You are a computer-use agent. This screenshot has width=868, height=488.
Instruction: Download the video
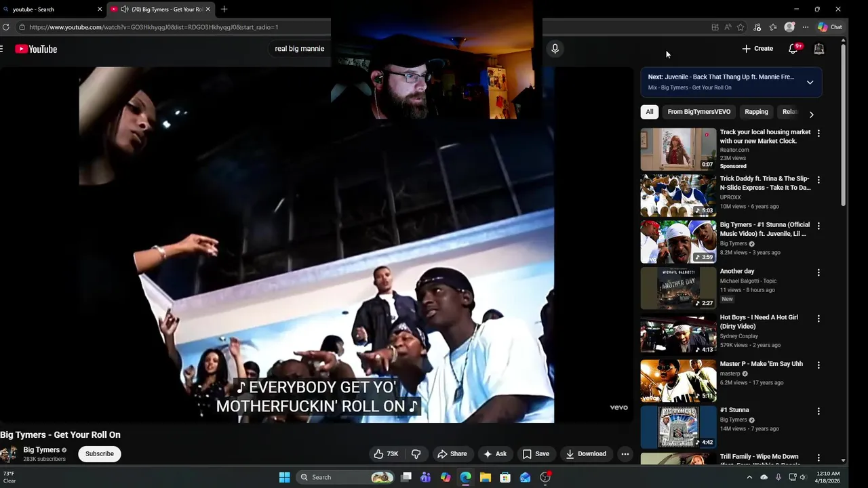(x=586, y=454)
